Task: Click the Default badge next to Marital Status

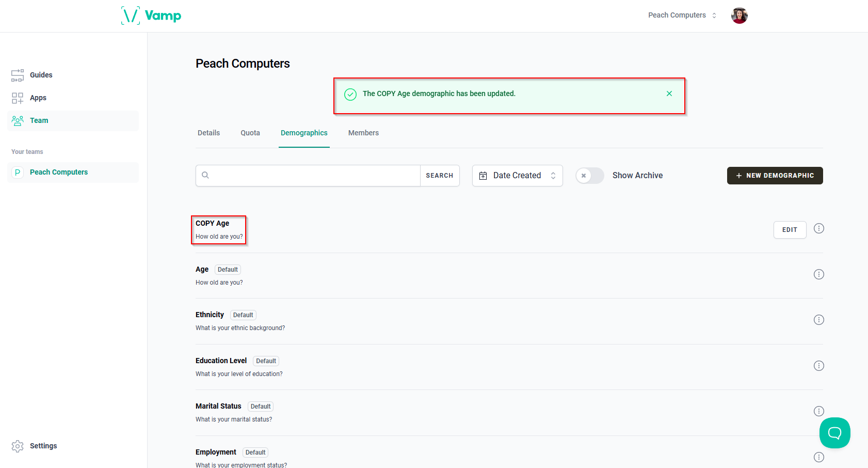Action: pos(261,407)
